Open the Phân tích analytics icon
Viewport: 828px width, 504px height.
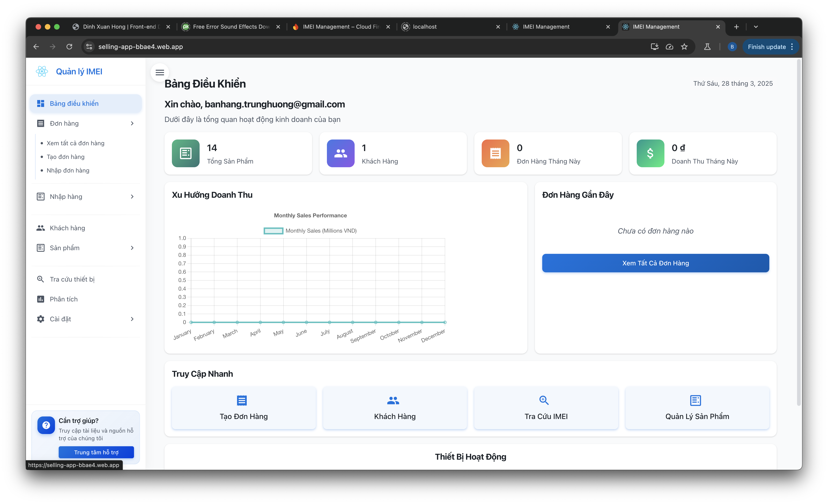[x=41, y=299]
